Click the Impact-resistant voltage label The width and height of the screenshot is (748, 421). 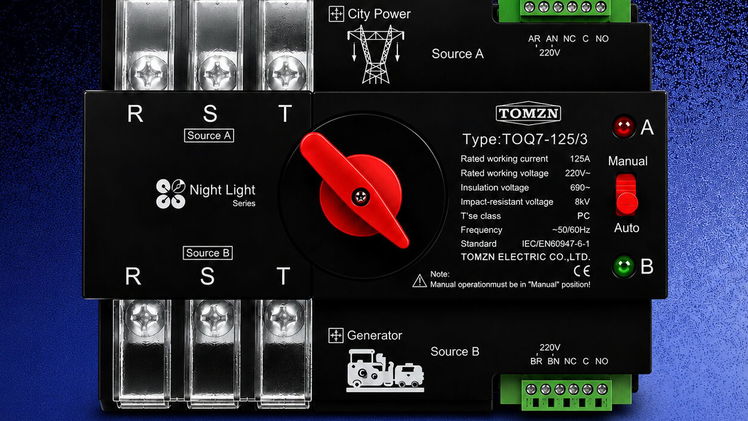[507, 202]
